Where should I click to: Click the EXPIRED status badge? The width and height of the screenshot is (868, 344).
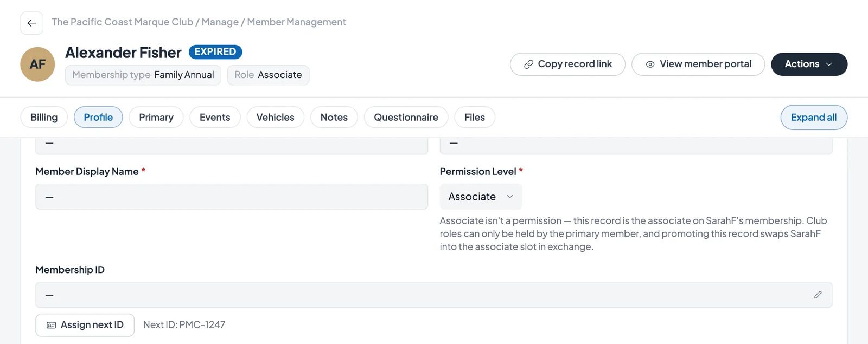coord(215,51)
